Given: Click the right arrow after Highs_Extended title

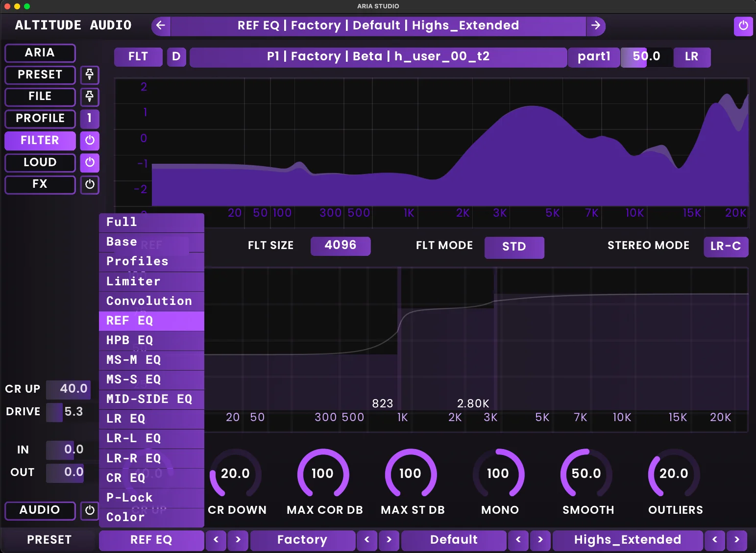Looking at the screenshot, I should pos(596,26).
